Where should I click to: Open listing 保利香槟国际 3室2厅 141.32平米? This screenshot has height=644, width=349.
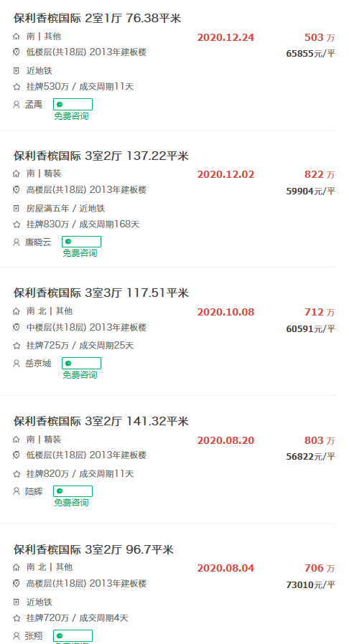(101, 422)
